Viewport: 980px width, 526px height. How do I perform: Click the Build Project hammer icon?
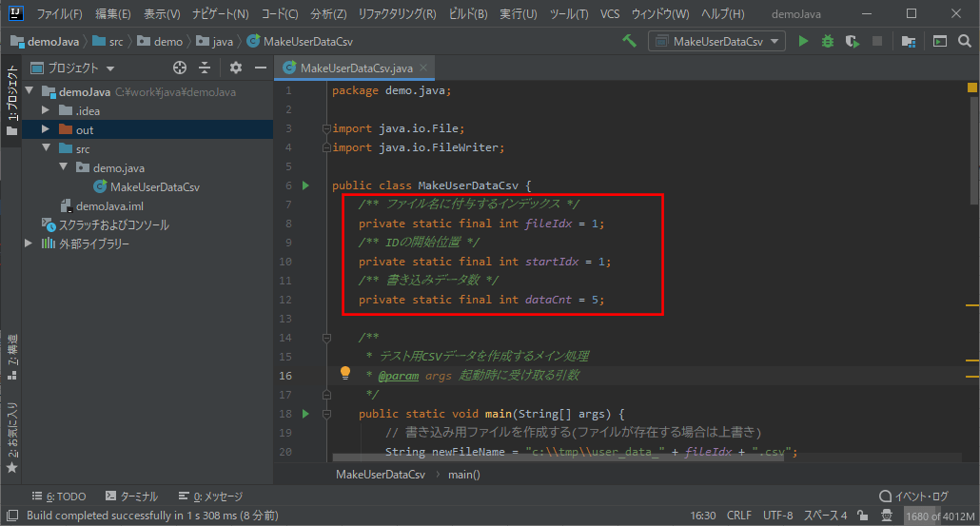click(629, 41)
